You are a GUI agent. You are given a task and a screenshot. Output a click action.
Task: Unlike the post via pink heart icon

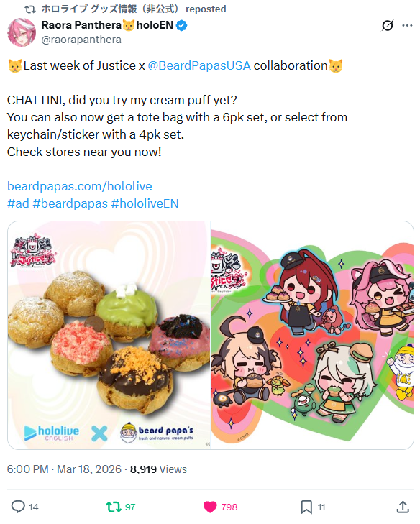coord(210,507)
